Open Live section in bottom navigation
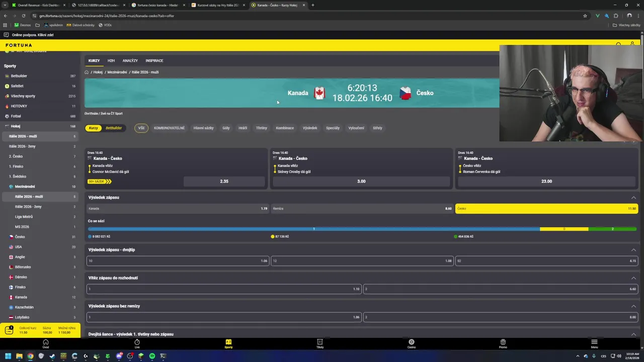Viewport: 644px width, 362px height. click(x=137, y=344)
